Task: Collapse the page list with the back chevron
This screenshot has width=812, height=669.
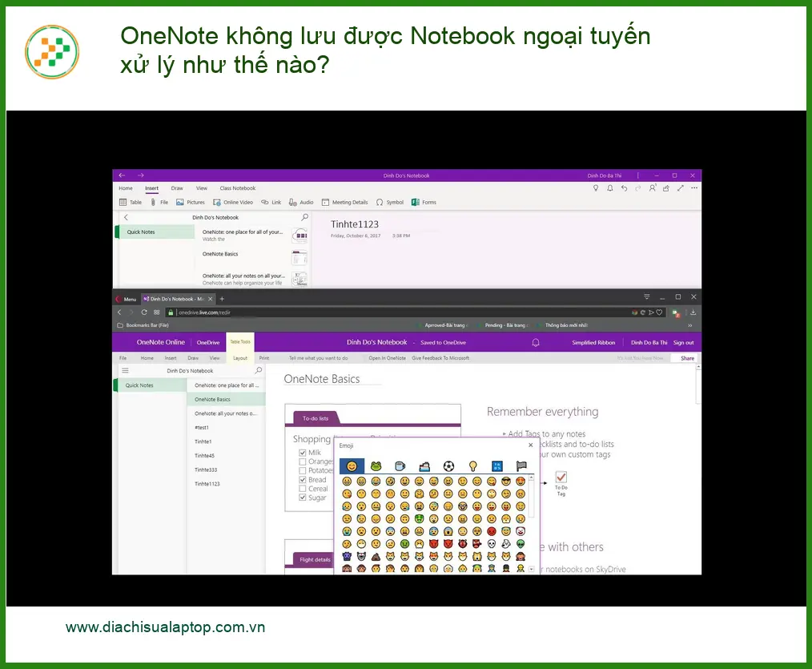Action: point(126,217)
